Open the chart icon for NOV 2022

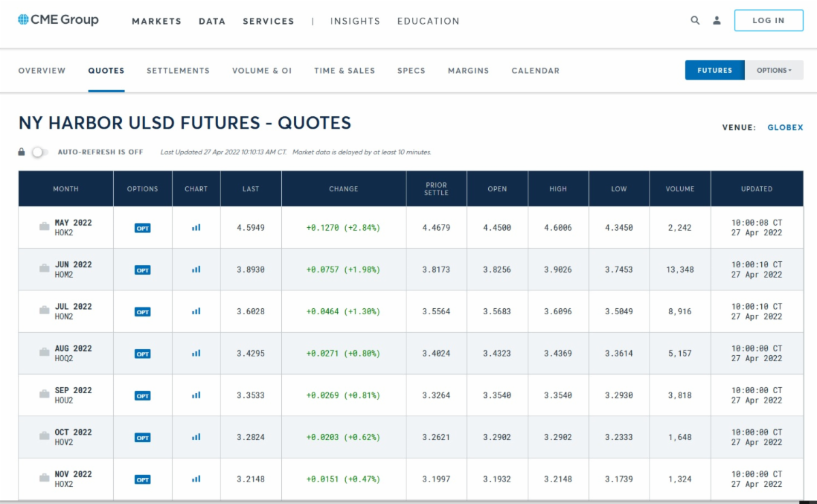196,479
